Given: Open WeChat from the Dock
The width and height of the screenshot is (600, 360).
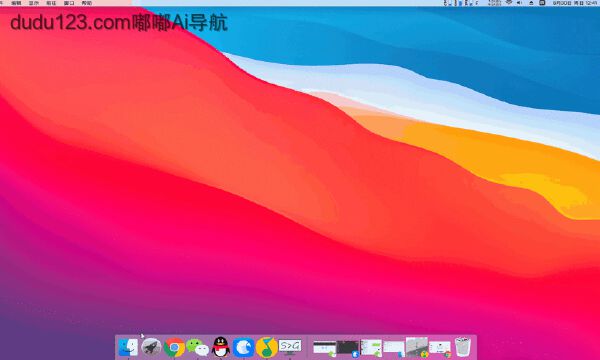Looking at the screenshot, I should point(197,347).
